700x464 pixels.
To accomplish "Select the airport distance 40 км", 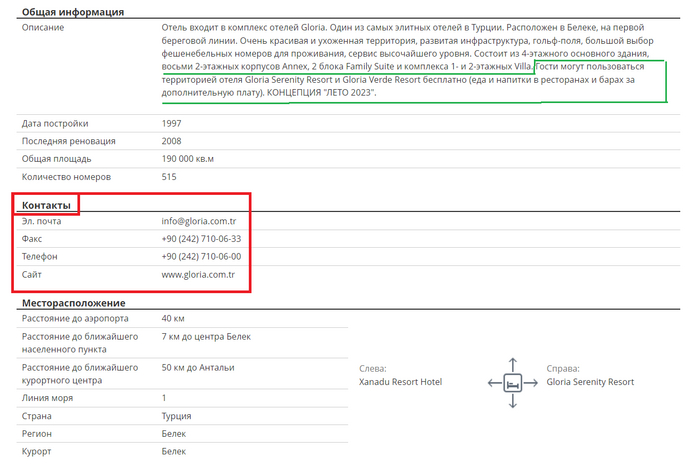I will tap(173, 318).
